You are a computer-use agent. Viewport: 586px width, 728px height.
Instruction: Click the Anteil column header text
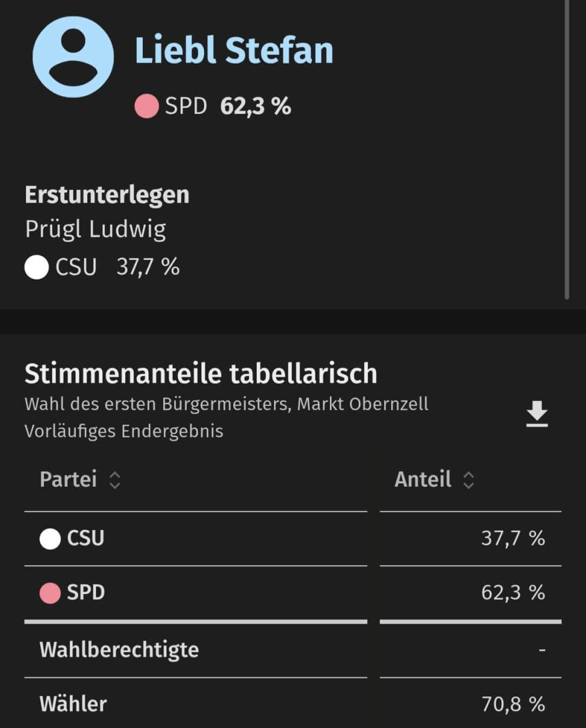[x=423, y=479]
